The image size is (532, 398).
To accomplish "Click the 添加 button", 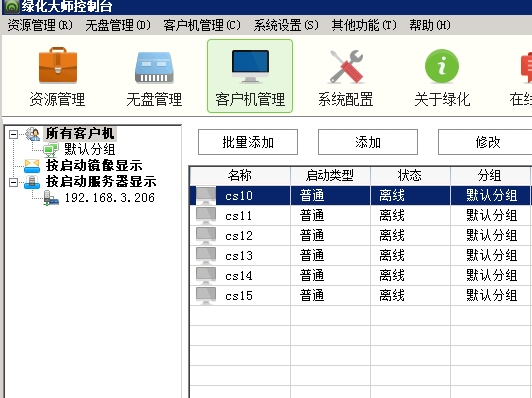I will [368, 142].
